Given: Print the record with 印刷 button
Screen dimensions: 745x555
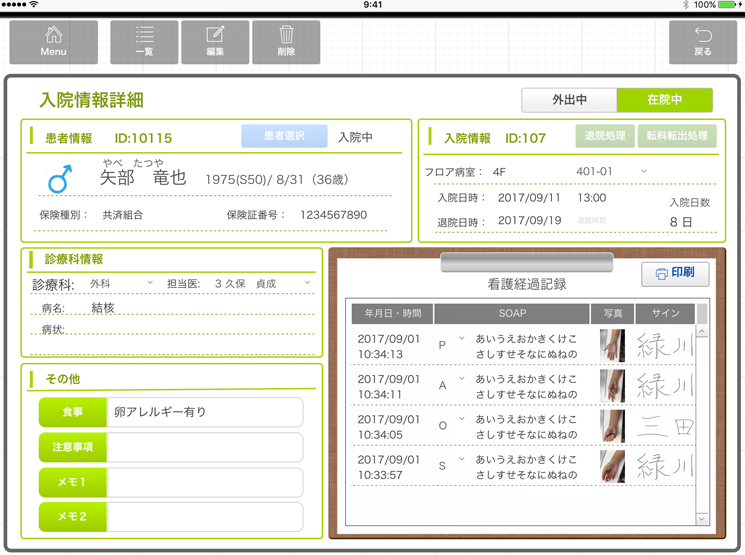Looking at the screenshot, I should [x=675, y=273].
